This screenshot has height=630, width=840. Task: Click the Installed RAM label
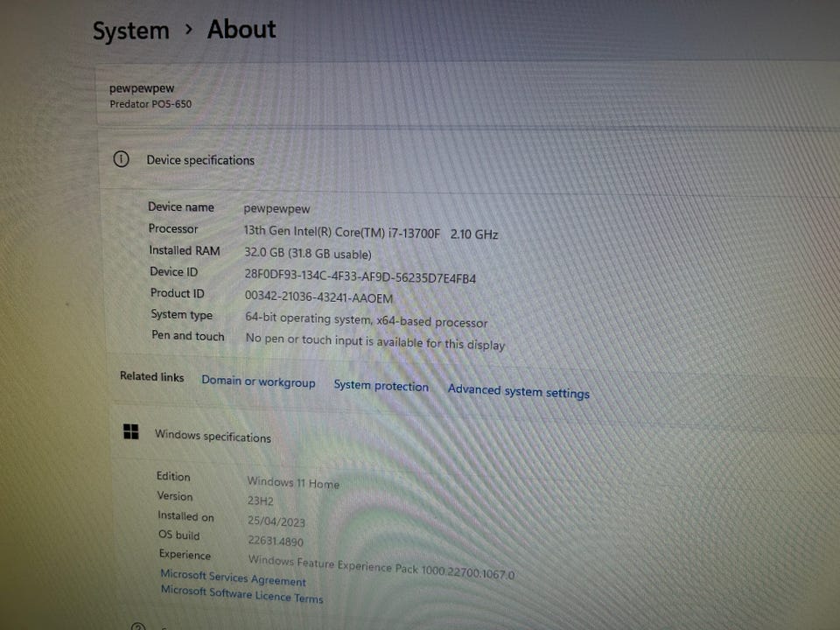[x=185, y=251]
